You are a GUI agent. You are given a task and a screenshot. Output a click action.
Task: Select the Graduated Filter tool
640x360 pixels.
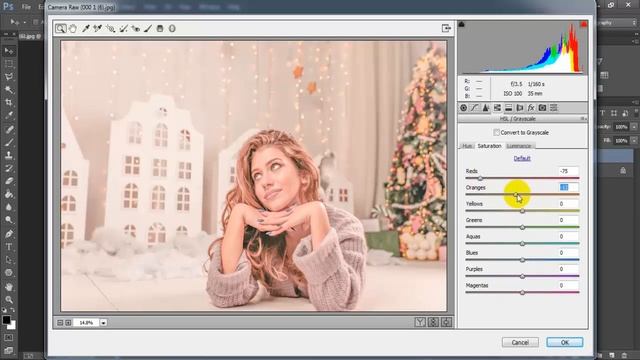click(160, 29)
